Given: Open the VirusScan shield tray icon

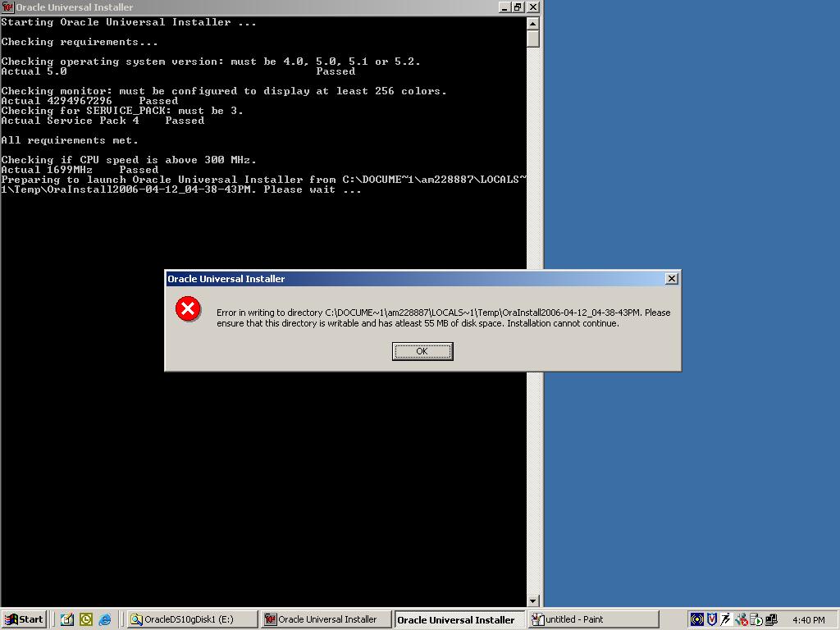Looking at the screenshot, I should [711, 620].
